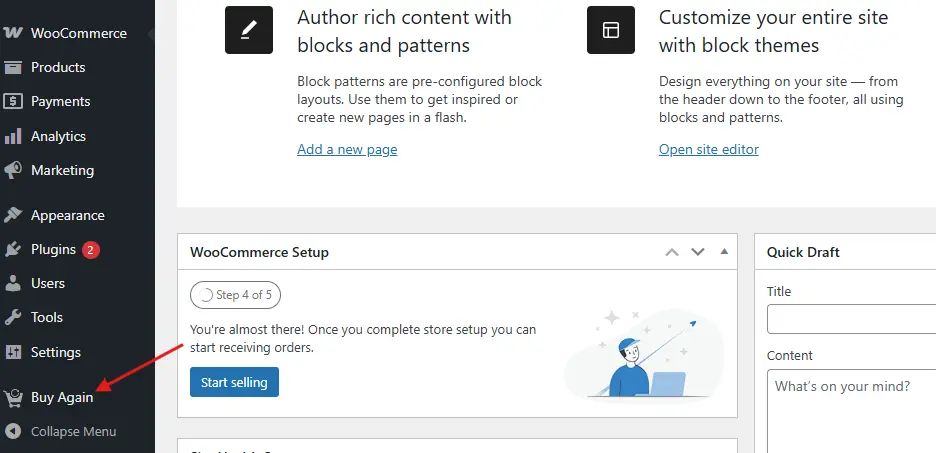Follow the Add a new page link
Image resolution: width=936 pixels, height=453 pixels.
coord(347,149)
